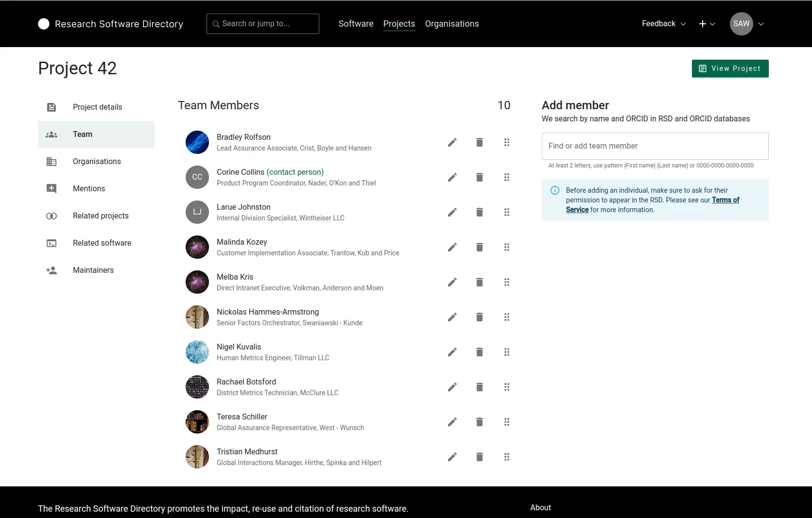Open the Organisations page in top navigation
The height and width of the screenshot is (518, 812).
451,24
